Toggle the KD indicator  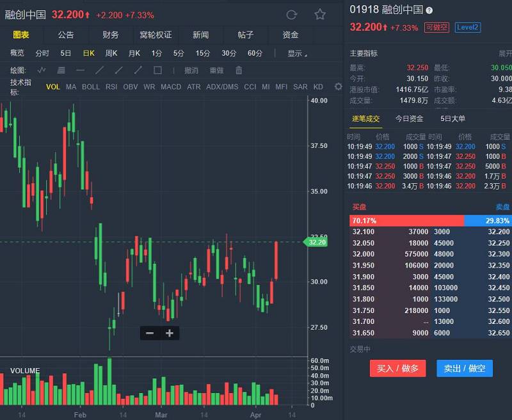pyautogui.click(x=318, y=87)
